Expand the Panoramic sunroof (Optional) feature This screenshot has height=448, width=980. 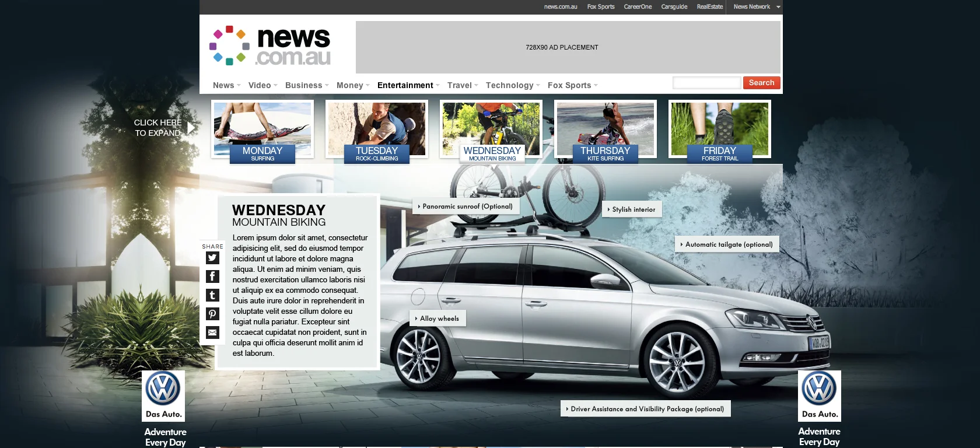466,206
